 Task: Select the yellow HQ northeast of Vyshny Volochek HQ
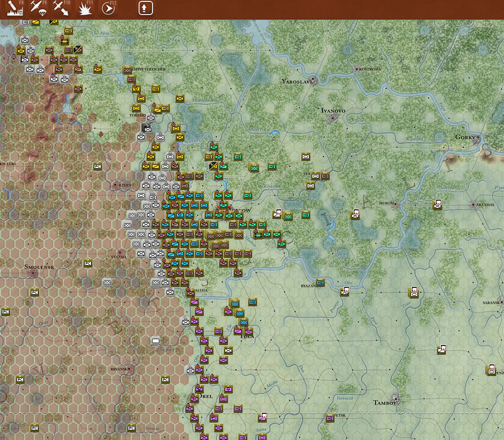pos(156,89)
